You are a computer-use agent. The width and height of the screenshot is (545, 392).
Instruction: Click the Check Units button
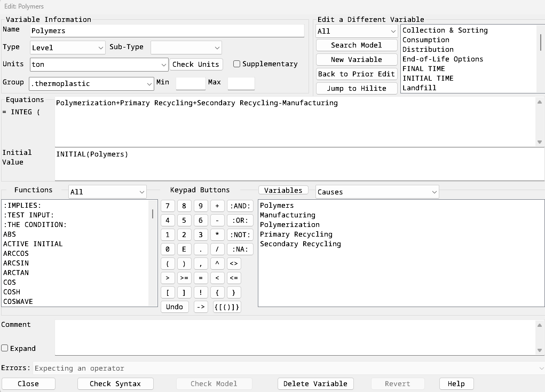(196, 64)
